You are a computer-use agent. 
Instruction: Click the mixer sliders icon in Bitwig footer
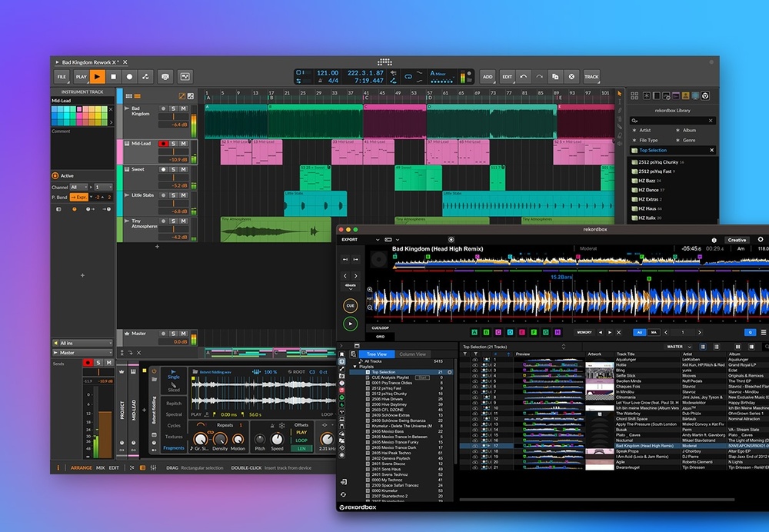[153, 467]
